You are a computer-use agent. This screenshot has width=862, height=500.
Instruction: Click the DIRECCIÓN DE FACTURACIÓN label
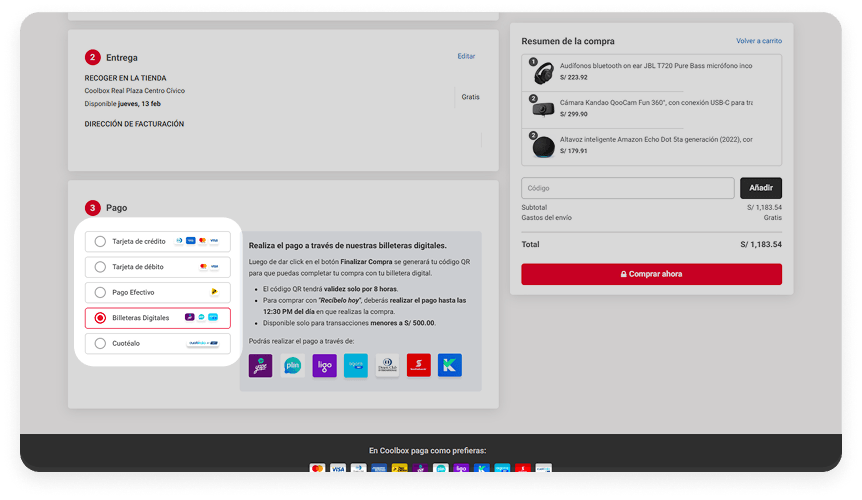134,124
